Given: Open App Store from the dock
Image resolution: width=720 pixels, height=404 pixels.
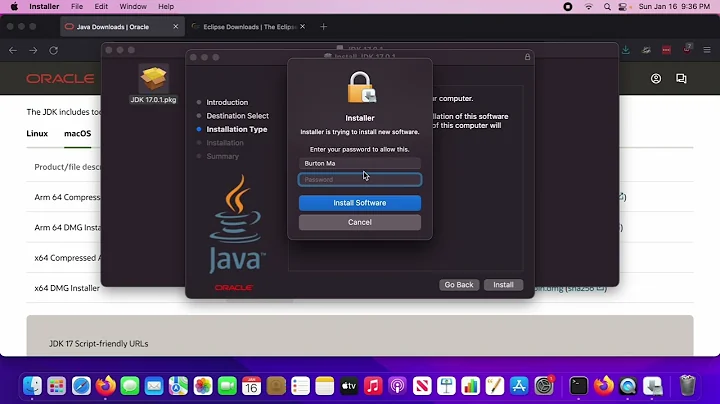Looking at the screenshot, I should [519, 386].
